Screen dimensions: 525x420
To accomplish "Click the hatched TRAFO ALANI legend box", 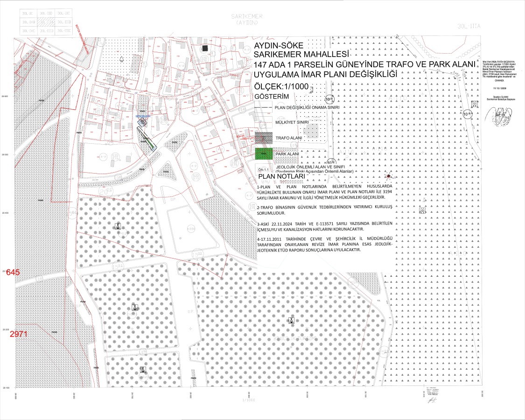I will coord(264,138).
